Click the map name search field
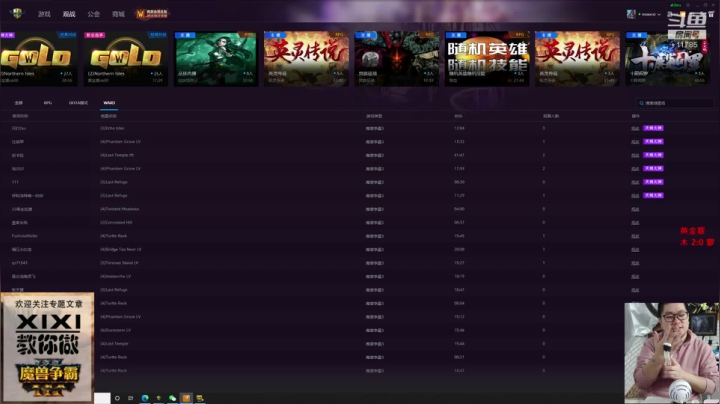The image size is (720, 404). (675, 103)
